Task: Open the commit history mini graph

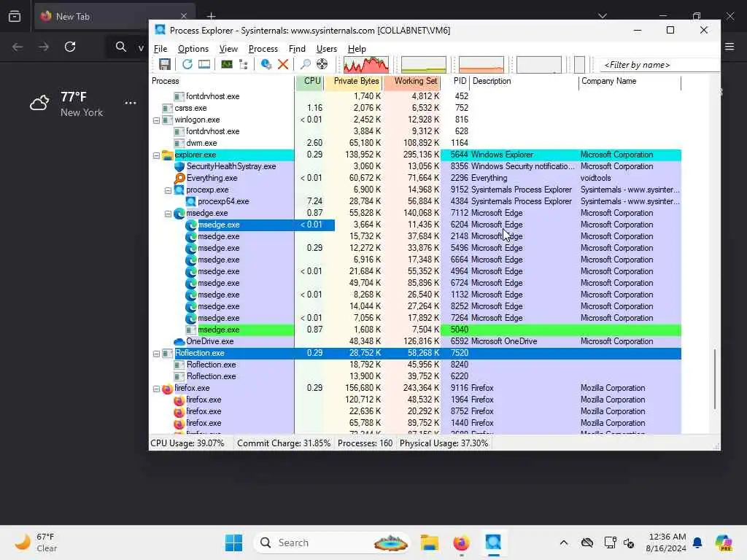Action: 424,65
